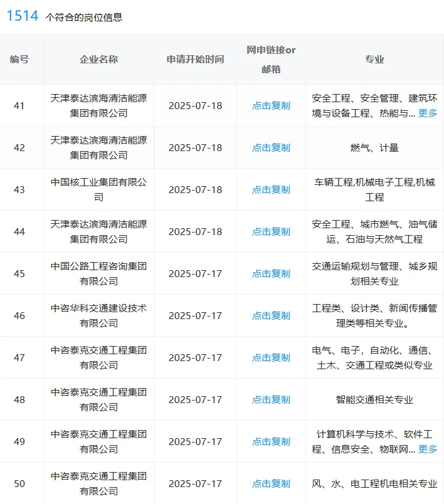Select the 1514 job count number

click(x=23, y=16)
